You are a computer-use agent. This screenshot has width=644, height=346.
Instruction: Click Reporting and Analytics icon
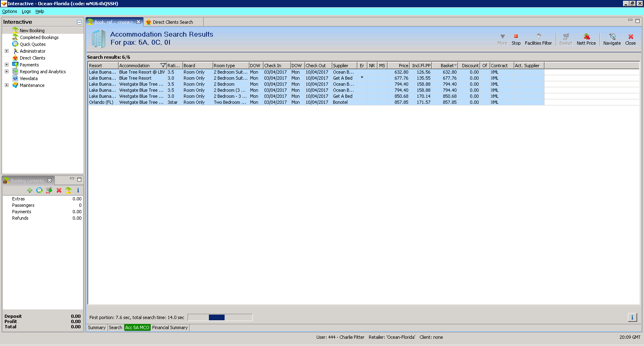click(15, 71)
